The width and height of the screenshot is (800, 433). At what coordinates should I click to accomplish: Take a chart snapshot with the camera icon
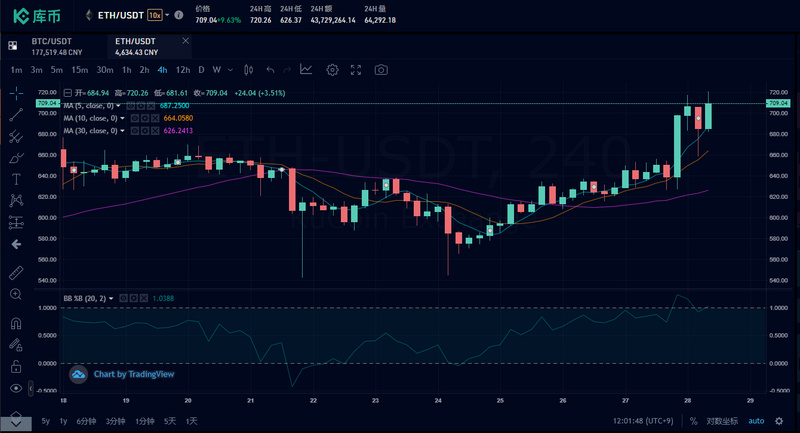click(381, 70)
